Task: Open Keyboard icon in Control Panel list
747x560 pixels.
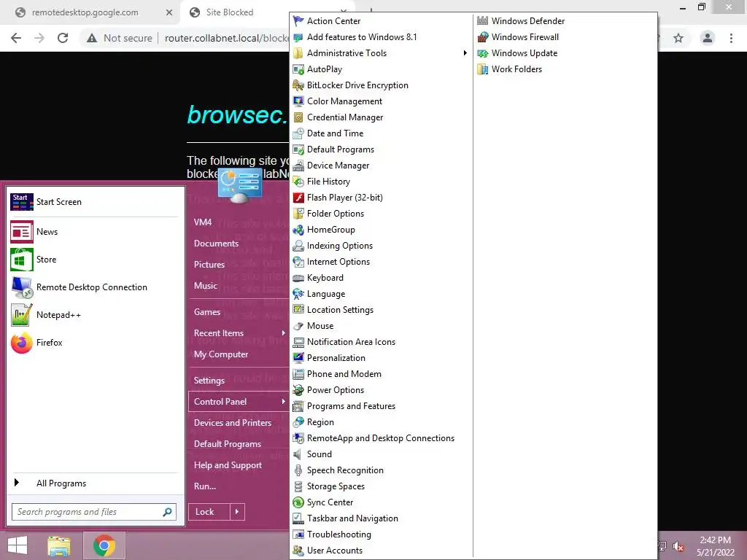Action: pos(298,278)
